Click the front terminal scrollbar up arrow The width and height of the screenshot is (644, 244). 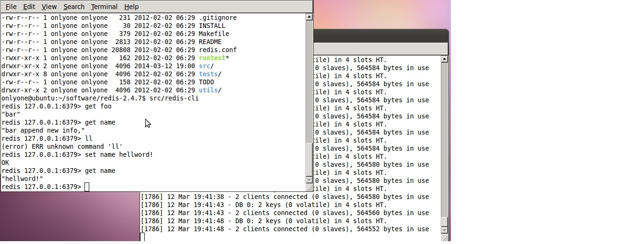click(309, 17)
